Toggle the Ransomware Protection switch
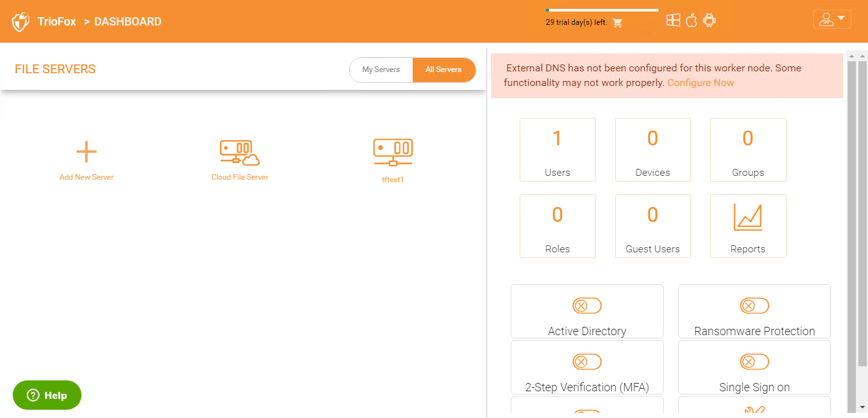Image resolution: width=868 pixels, height=418 pixels. click(x=755, y=306)
